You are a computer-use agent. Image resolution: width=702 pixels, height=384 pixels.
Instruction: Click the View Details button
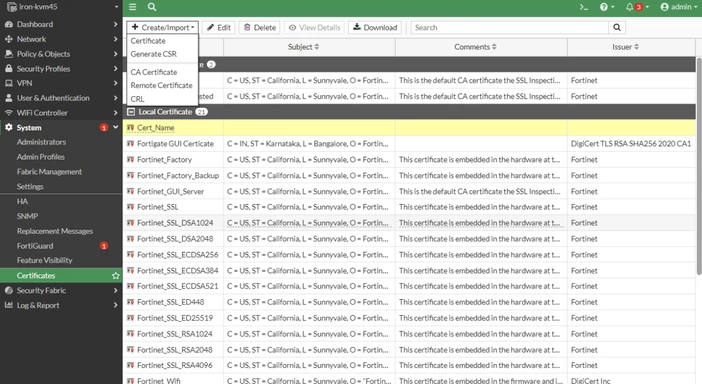tap(314, 27)
